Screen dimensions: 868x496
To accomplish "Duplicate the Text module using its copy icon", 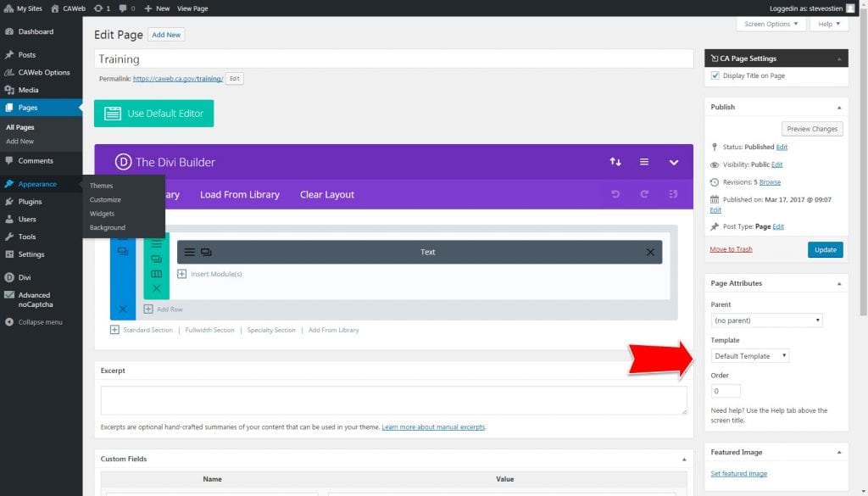I will [206, 252].
